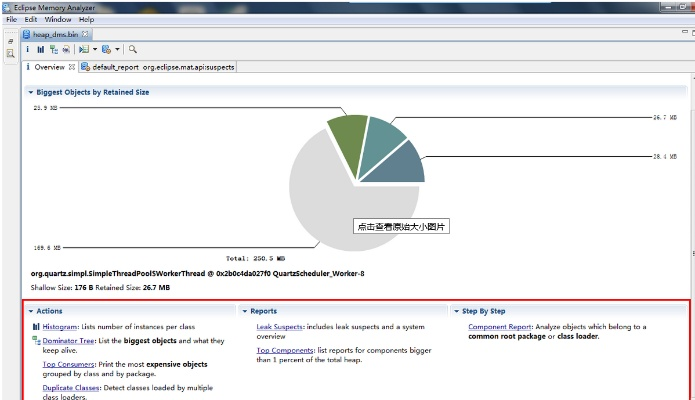Click the Histogram toolbar icon
This screenshot has width=695, height=400.
[x=40, y=49]
